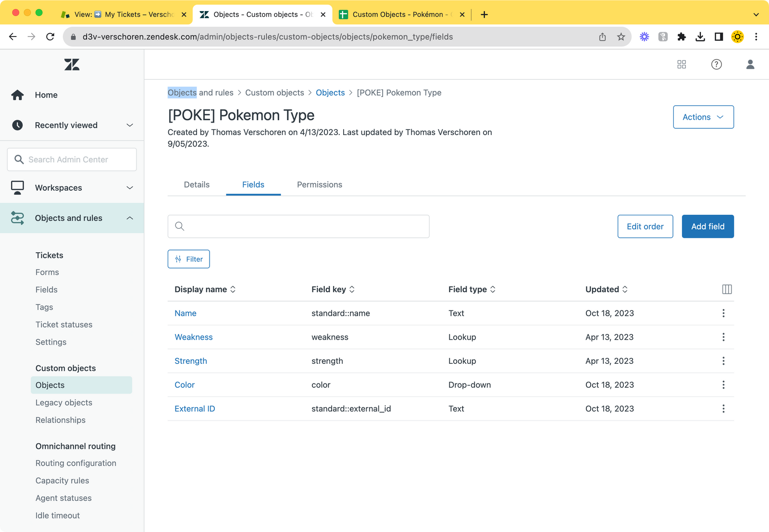
Task: Switch to the Details tab
Action: tap(197, 185)
